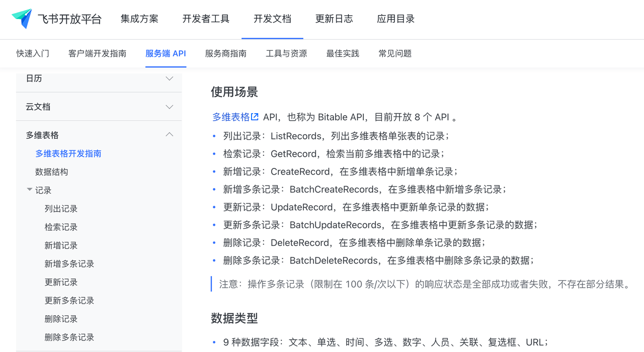Viewport: 644px width, 352px height.
Task: Open the 开发者工具 top menu
Action: [x=206, y=19]
